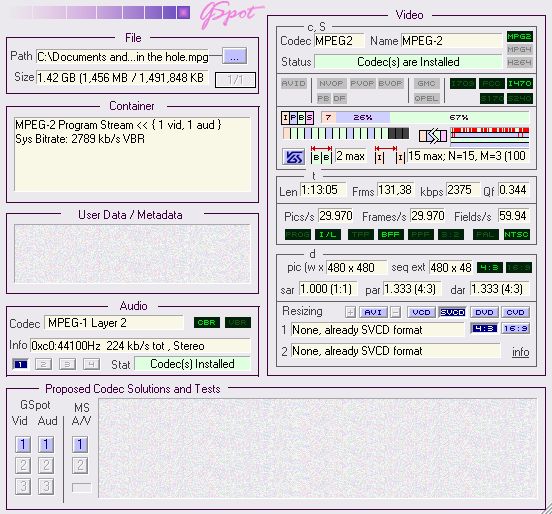Select 16:9 aspect in Resizing section
The image size is (552, 514).
click(515, 328)
